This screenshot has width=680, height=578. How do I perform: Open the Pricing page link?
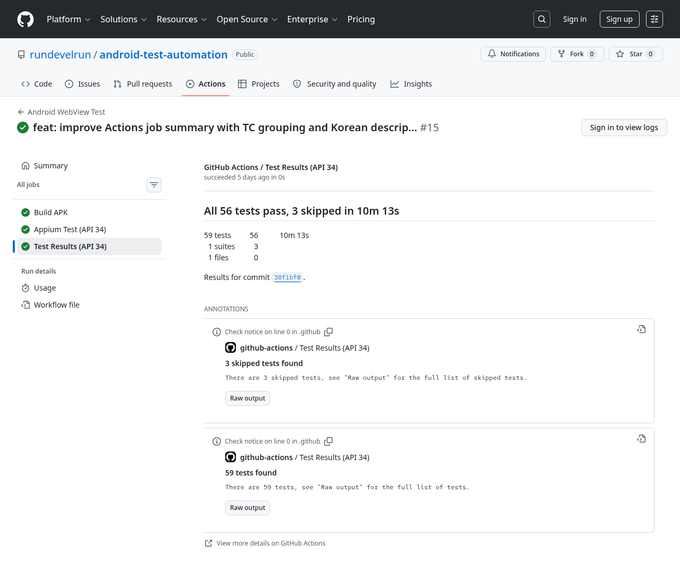pos(361,19)
